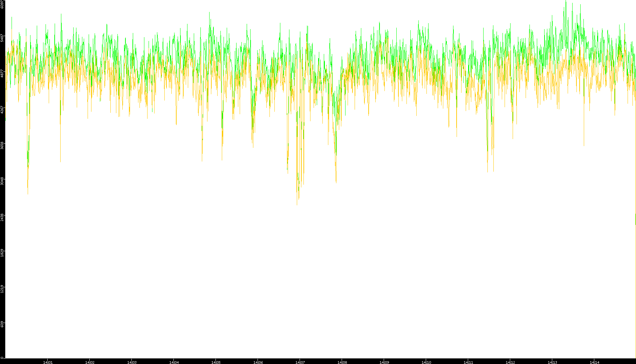Click the 14:14 time axis label
The width and height of the screenshot is (636, 364).
coord(594,362)
